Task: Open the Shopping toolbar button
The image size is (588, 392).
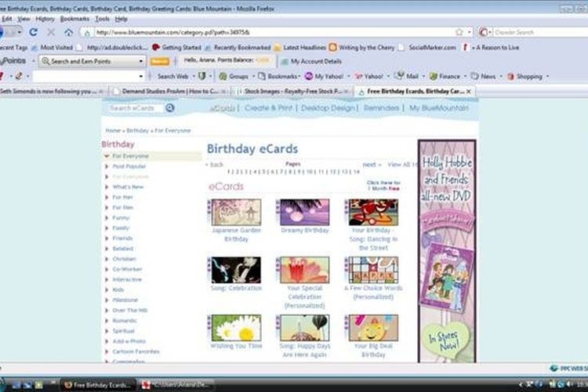Action: 524,77
